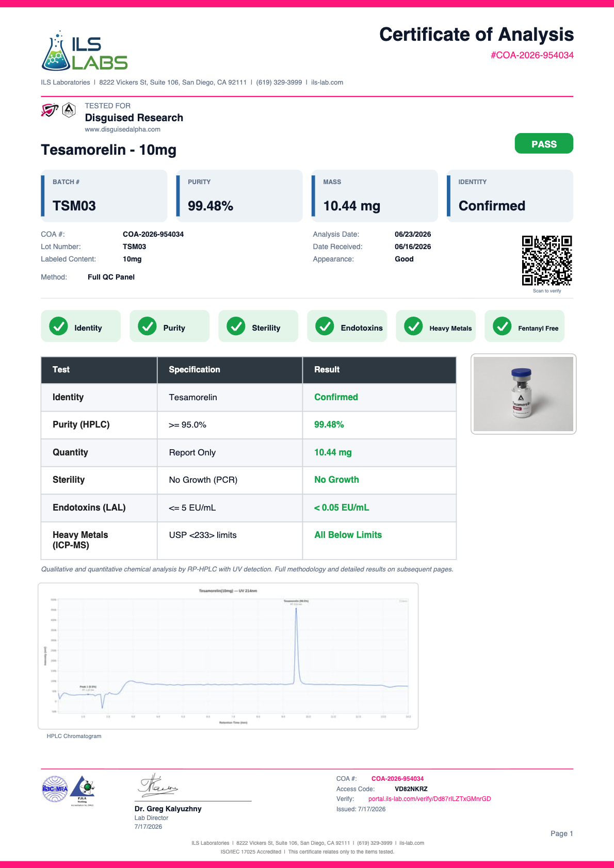The image size is (614, 868).
Task: Click the Identity green checkmark icon
Action: (x=58, y=326)
